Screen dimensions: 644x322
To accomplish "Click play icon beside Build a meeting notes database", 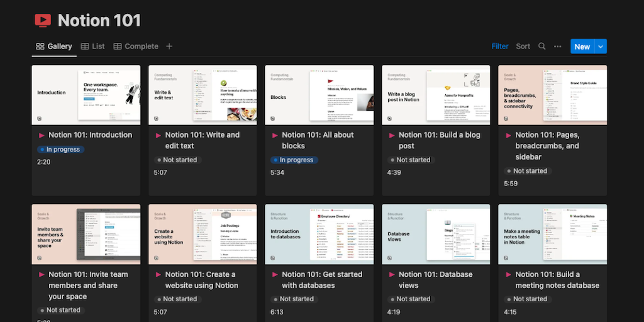I will pyautogui.click(x=508, y=274).
